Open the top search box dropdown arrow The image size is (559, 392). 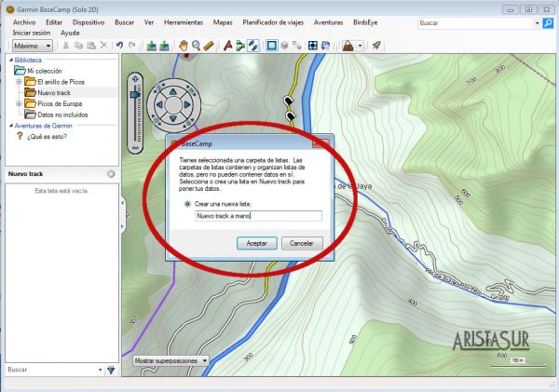point(537,23)
